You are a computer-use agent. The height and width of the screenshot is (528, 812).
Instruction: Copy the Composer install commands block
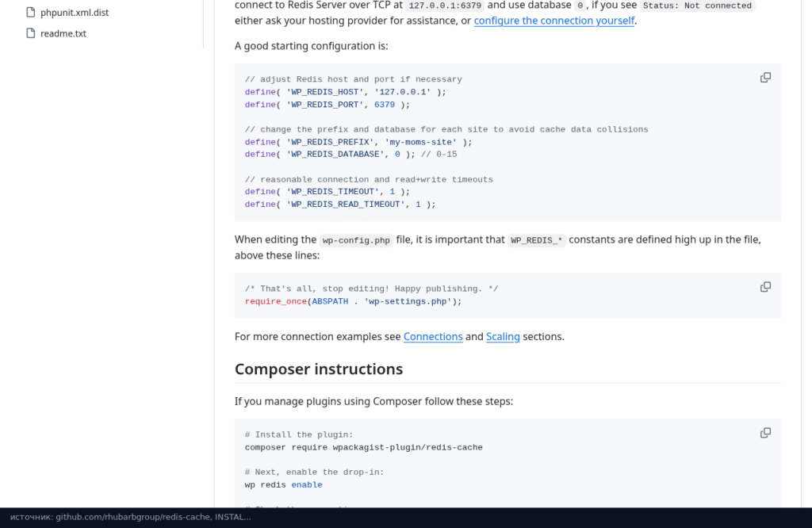click(765, 433)
